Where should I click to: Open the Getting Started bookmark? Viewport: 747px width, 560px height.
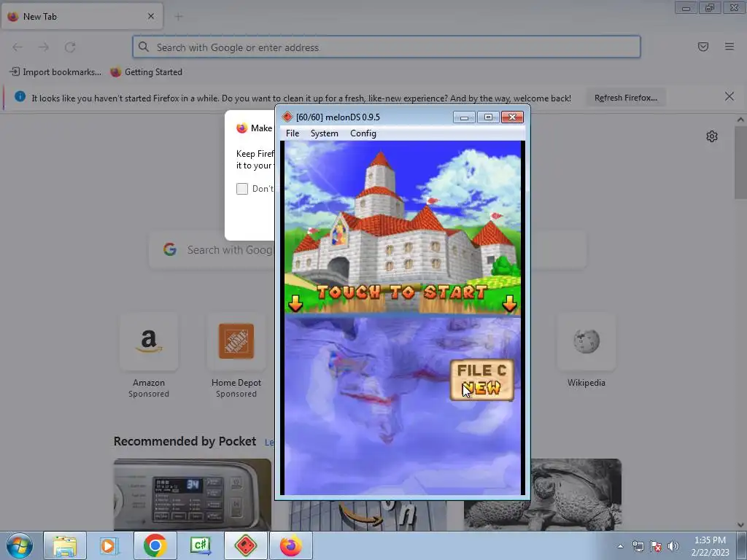(146, 72)
